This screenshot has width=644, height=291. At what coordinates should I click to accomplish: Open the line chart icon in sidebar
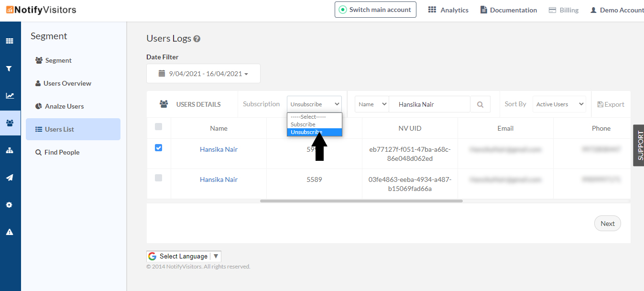point(10,96)
